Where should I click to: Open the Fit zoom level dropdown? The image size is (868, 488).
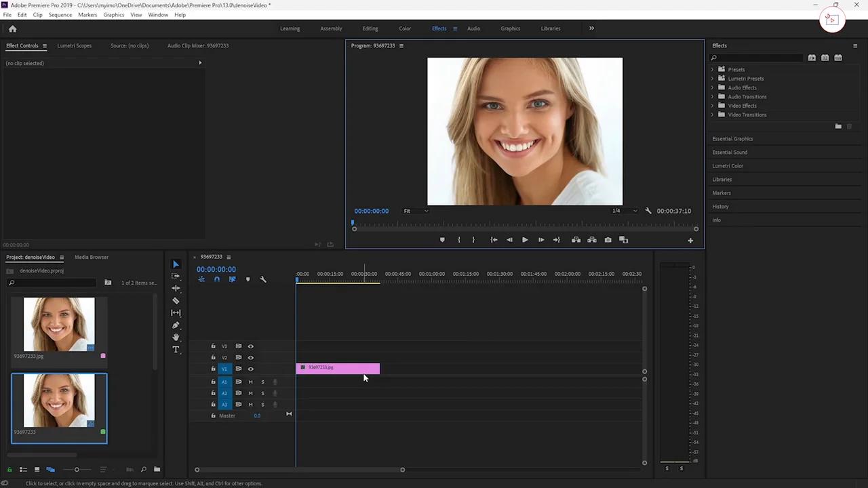coord(416,211)
